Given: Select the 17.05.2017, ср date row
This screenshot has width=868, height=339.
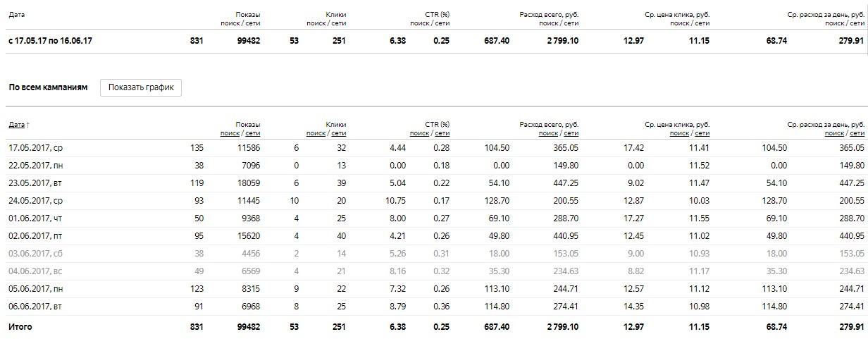Looking at the screenshot, I should pos(433,148).
